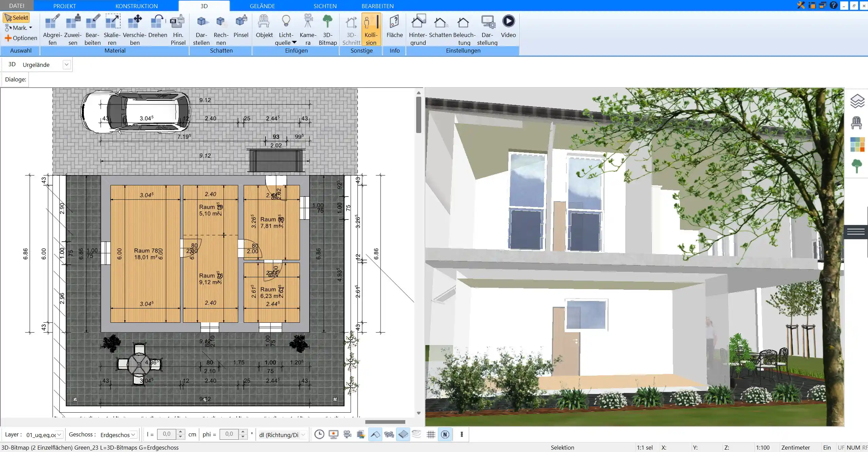Switch to the PROJEKT tab
868x452 pixels.
[x=64, y=6]
